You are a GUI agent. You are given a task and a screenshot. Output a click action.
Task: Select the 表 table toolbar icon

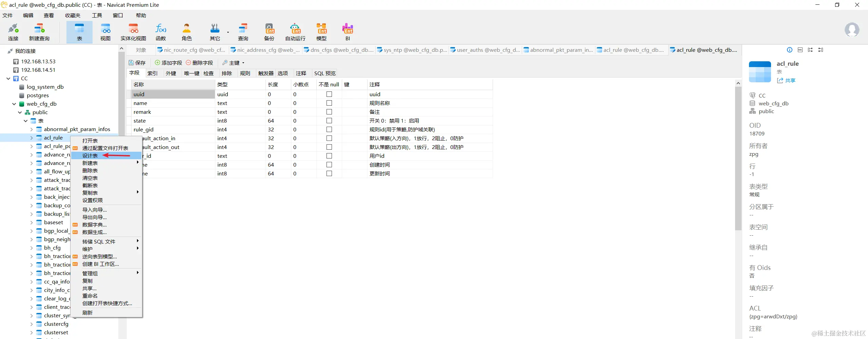79,32
